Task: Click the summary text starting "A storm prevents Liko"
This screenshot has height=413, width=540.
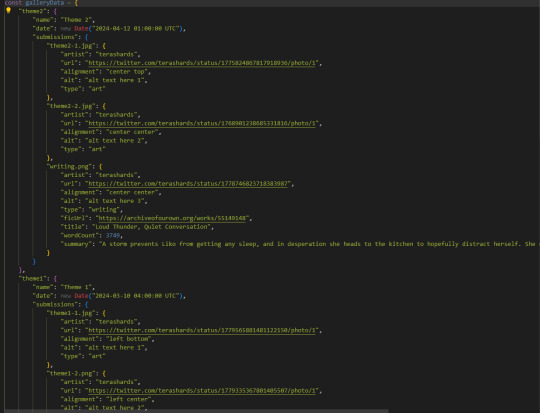Action: pyautogui.click(x=319, y=244)
